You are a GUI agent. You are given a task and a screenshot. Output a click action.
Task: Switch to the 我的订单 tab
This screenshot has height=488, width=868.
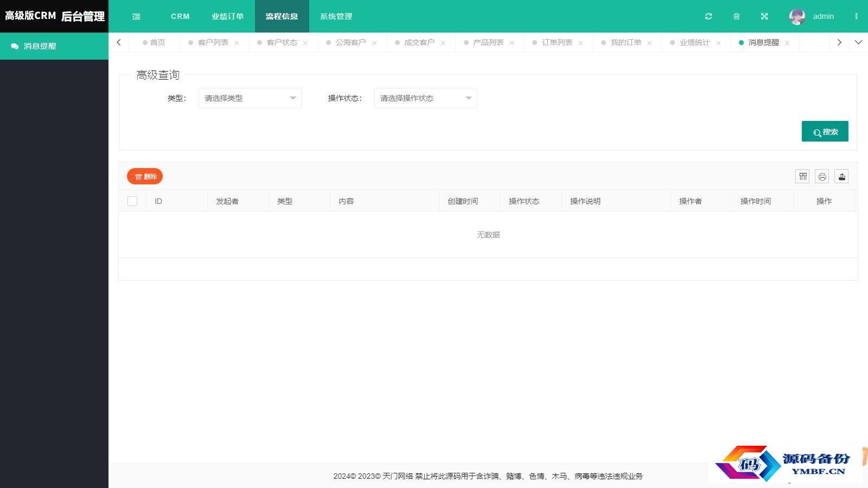pos(626,42)
